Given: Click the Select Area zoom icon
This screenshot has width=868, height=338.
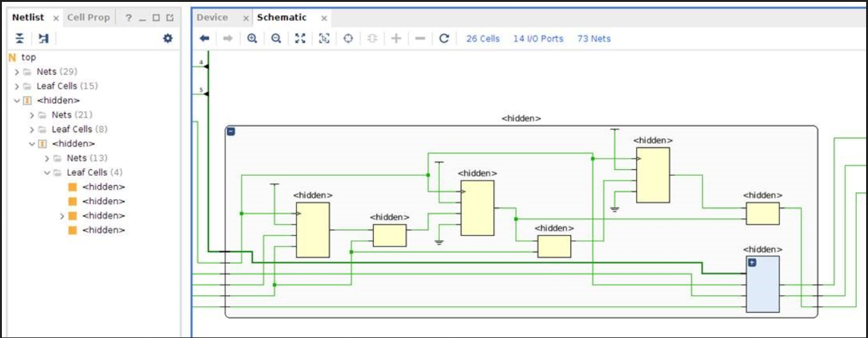Looking at the screenshot, I should [324, 39].
